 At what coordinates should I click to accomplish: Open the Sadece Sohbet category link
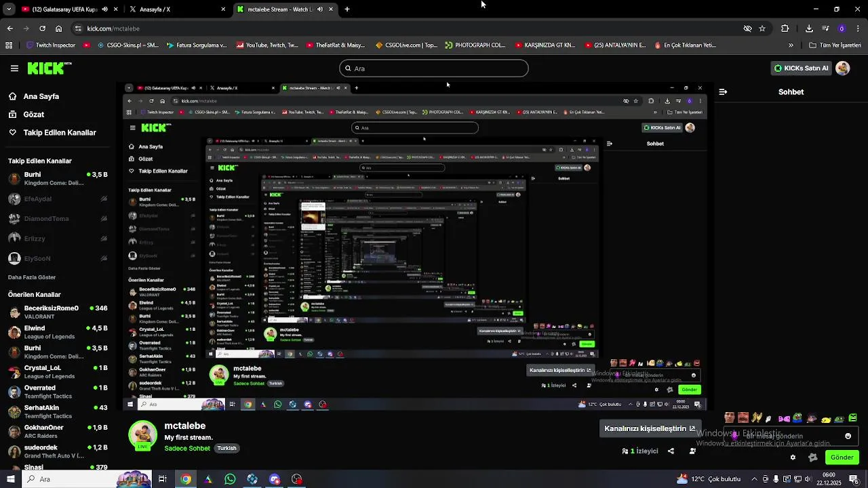click(187, 448)
